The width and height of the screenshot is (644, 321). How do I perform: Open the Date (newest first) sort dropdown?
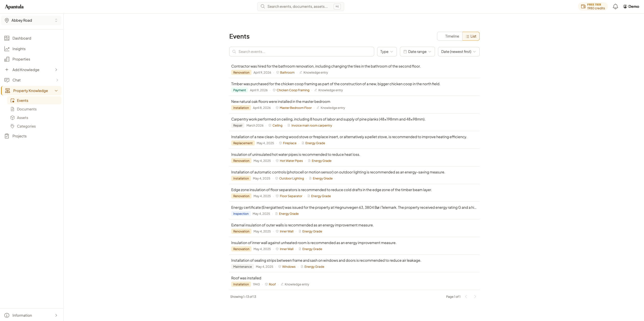tap(458, 52)
